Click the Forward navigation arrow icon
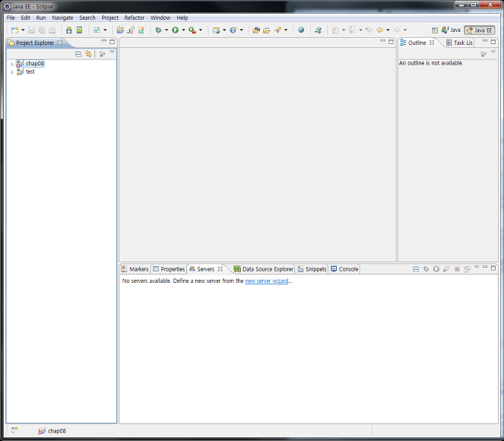The height and width of the screenshot is (441, 504). pyautogui.click(x=397, y=30)
